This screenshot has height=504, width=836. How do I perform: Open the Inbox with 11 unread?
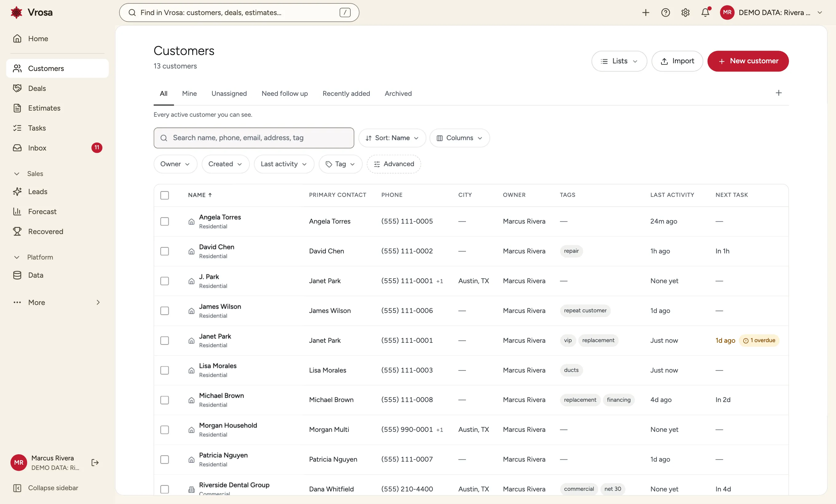57,148
